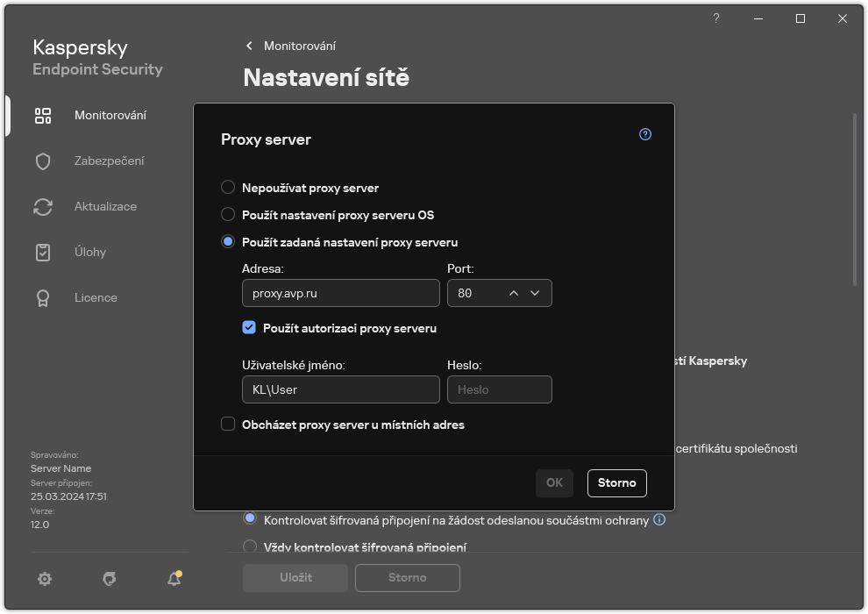Viewport: 868px width, 614px height.
Task: Select the "Nepoužívat proxy server" option
Action: point(228,187)
